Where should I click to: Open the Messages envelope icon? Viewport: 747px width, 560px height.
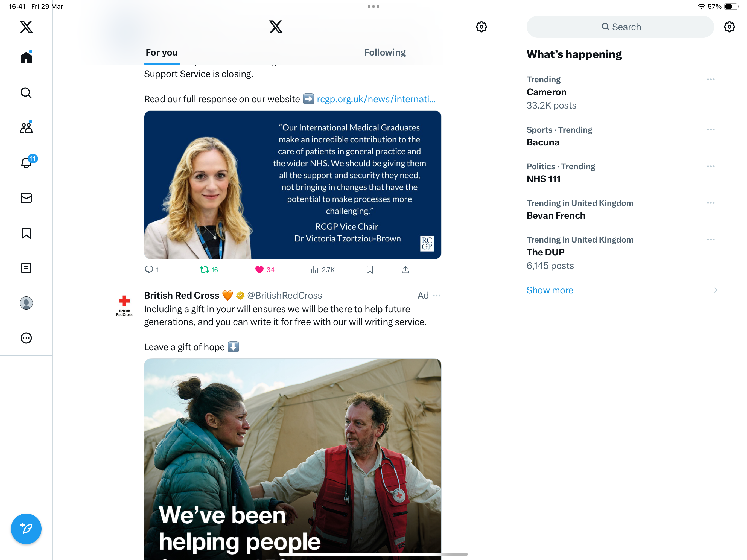26,198
